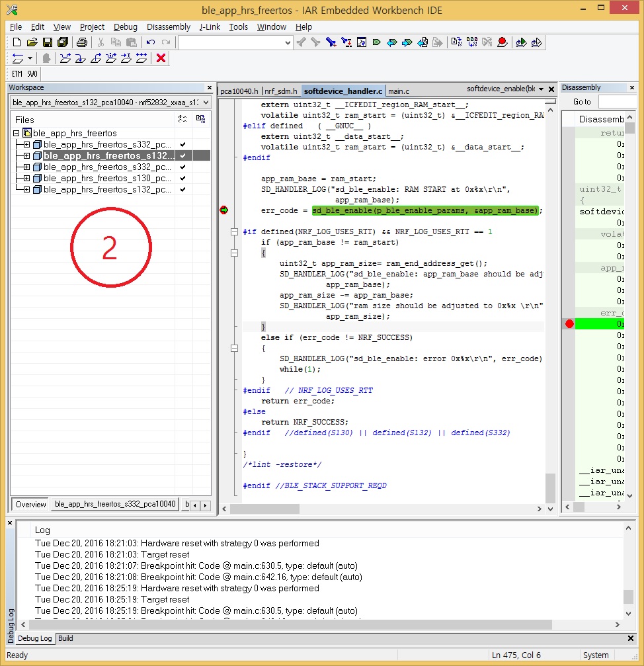The height and width of the screenshot is (666, 644).
Task: Click the editor horizontal scrollbar thumb
Action: pyautogui.click(x=265, y=509)
